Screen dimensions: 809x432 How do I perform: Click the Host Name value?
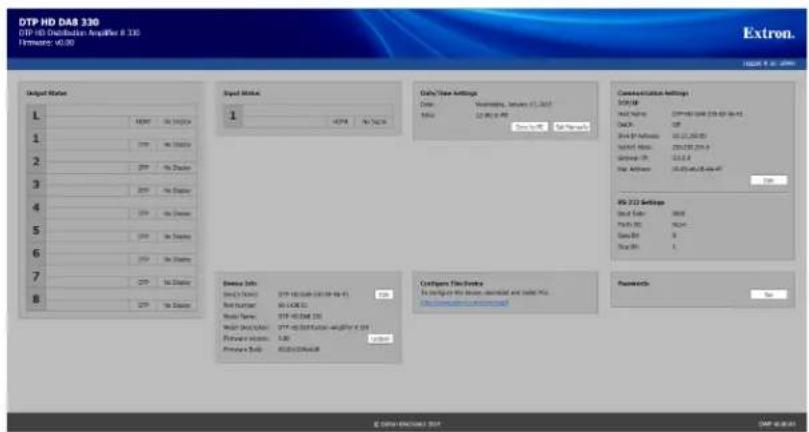tap(707, 114)
